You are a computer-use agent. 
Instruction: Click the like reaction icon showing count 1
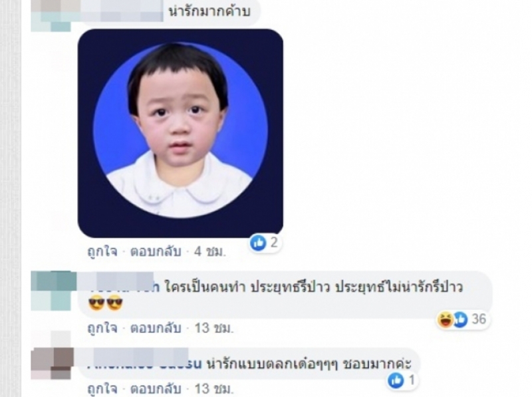tap(396, 380)
